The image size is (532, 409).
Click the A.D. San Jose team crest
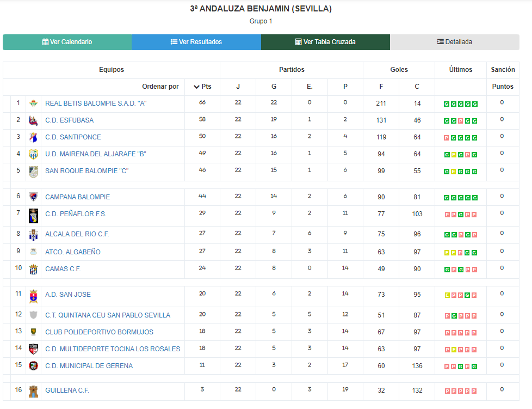coord(33,296)
